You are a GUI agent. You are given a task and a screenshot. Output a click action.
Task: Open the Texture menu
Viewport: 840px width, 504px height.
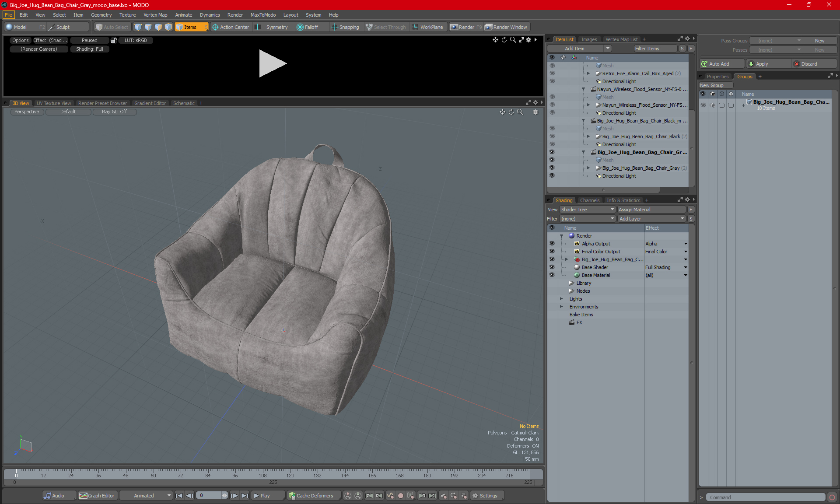click(x=127, y=15)
